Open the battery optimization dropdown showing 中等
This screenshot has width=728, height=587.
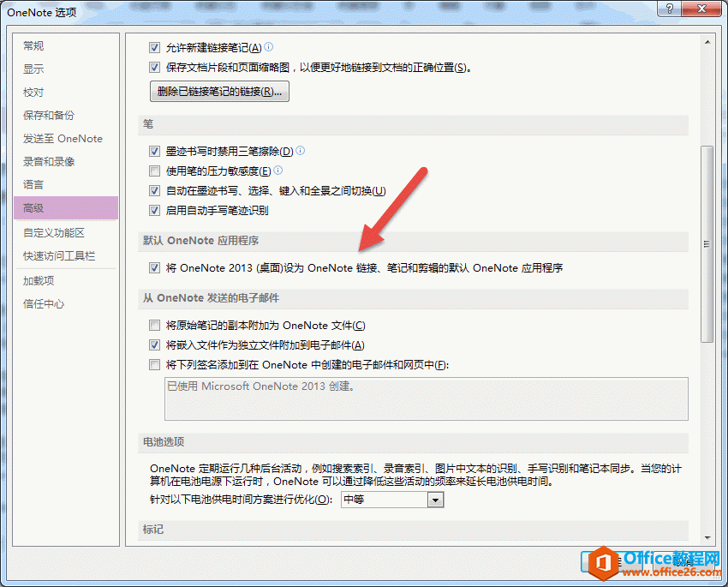tap(436, 499)
